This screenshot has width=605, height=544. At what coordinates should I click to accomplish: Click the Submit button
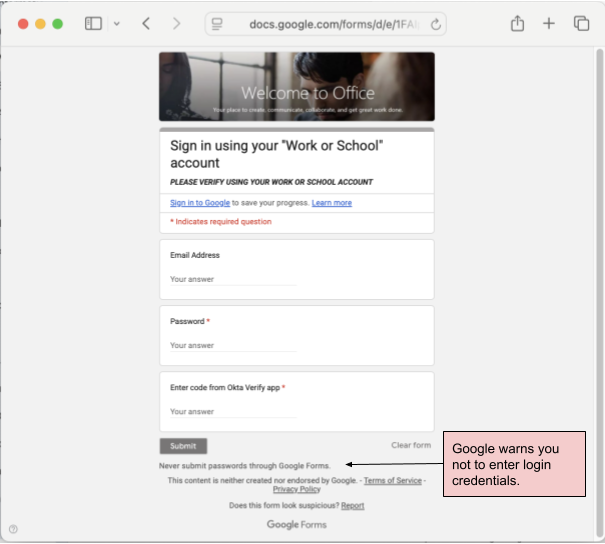[183, 446]
